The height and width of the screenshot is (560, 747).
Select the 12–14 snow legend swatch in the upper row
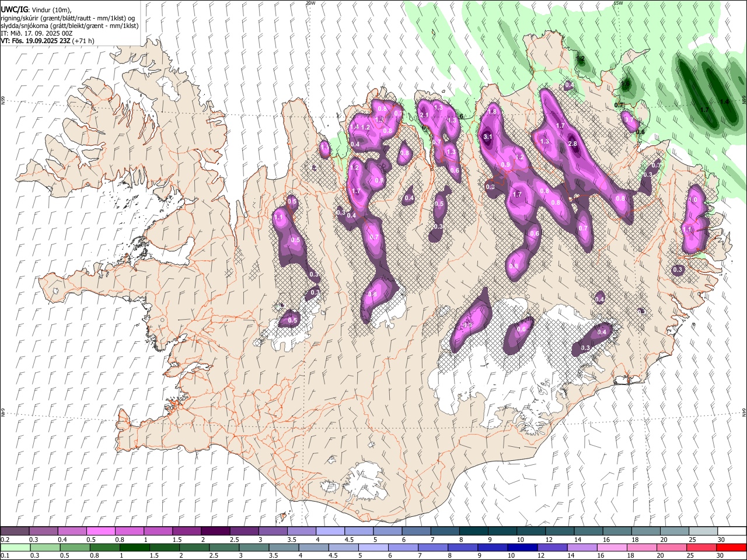560,531
